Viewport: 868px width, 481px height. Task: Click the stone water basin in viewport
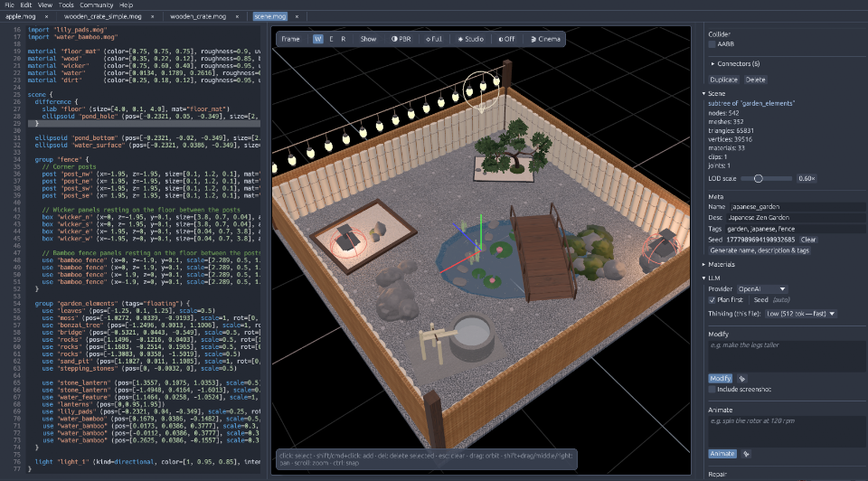(x=472, y=337)
